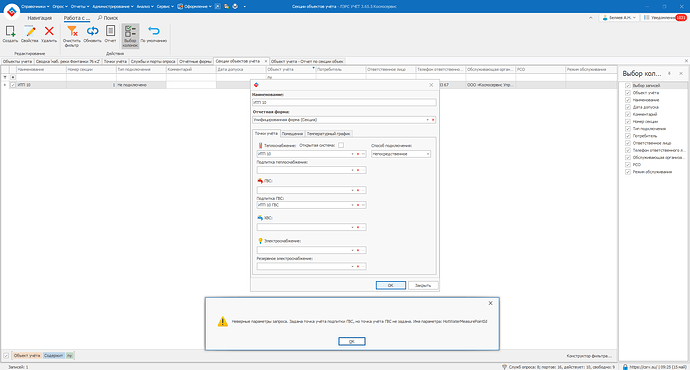The height and width of the screenshot is (370, 690).
Task: Sort by Номер секции column header
Action: [x=91, y=70]
